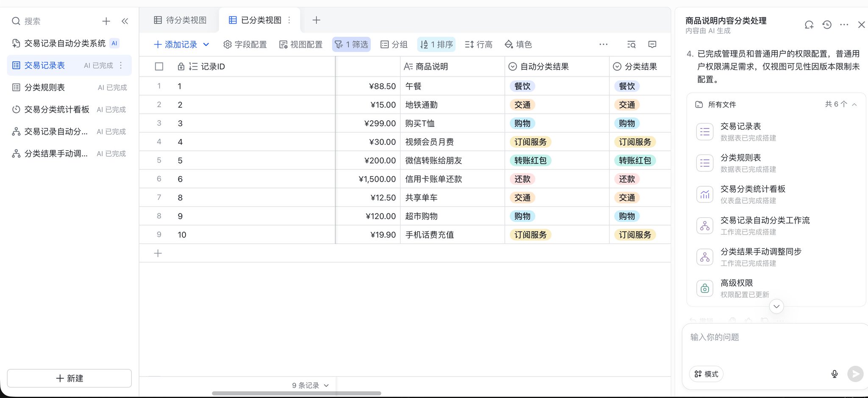This screenshot has height=398, width=868.
Task: Open toolbar more options ellipsis
Action: tap(604, 44)
